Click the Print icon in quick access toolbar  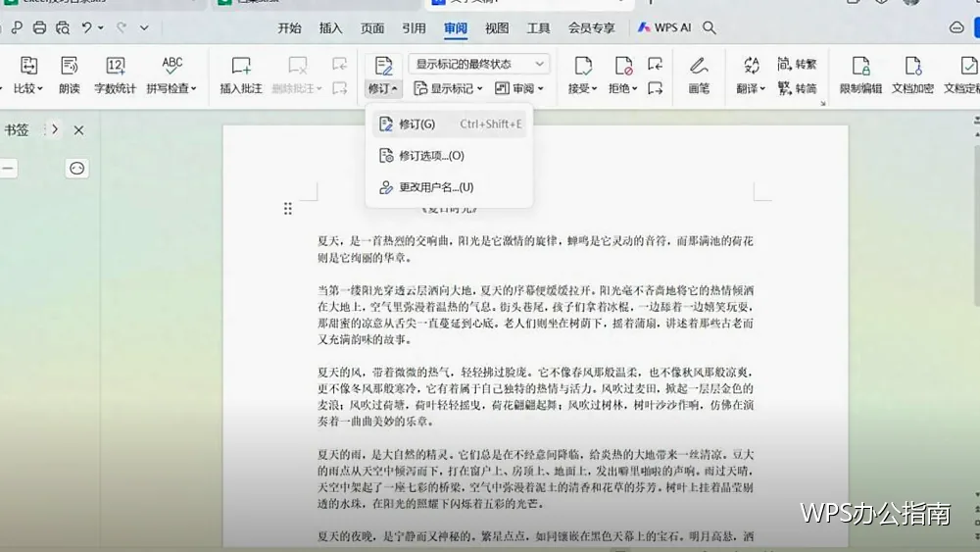coord(39,27)
